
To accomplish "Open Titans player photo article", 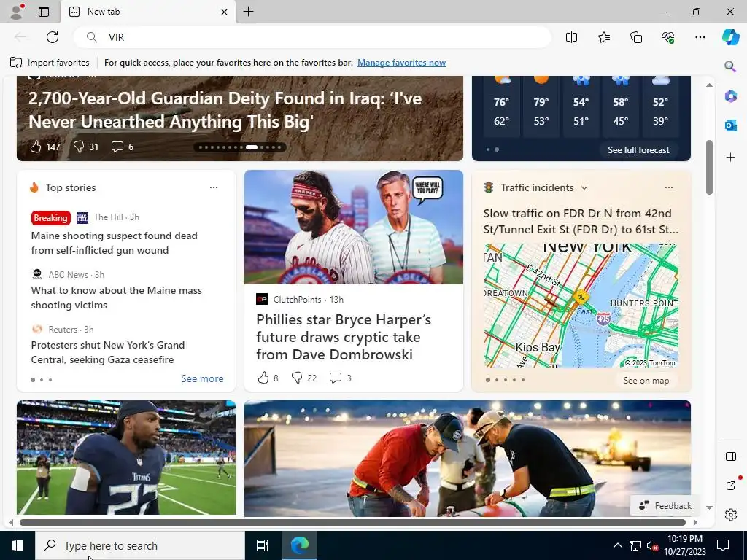I will 125,457.
